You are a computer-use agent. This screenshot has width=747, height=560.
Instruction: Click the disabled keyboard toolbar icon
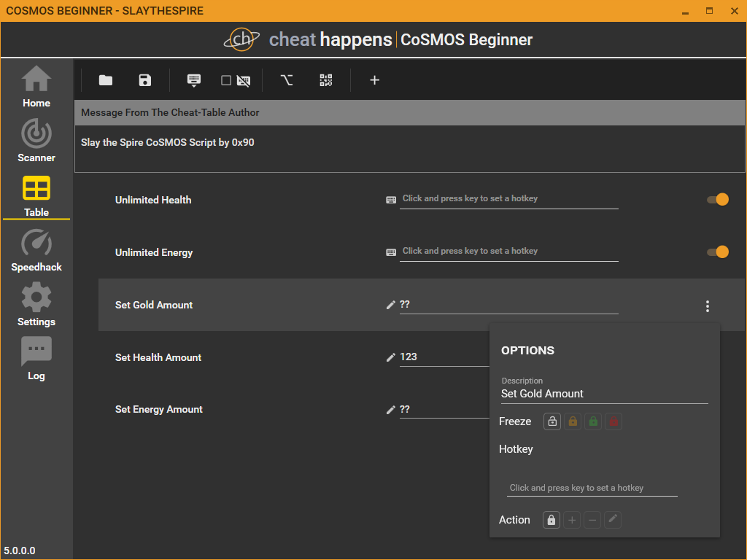pos(244,80)
